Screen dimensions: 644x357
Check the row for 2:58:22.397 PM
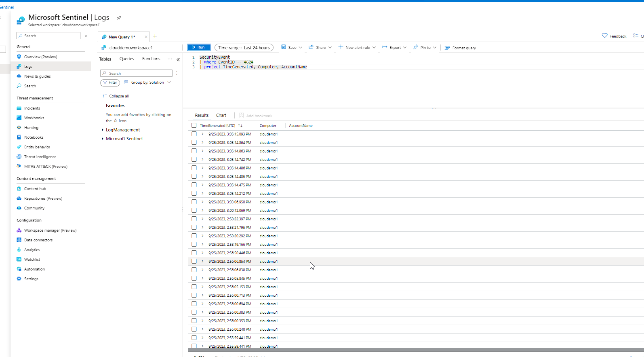[194, 219]
